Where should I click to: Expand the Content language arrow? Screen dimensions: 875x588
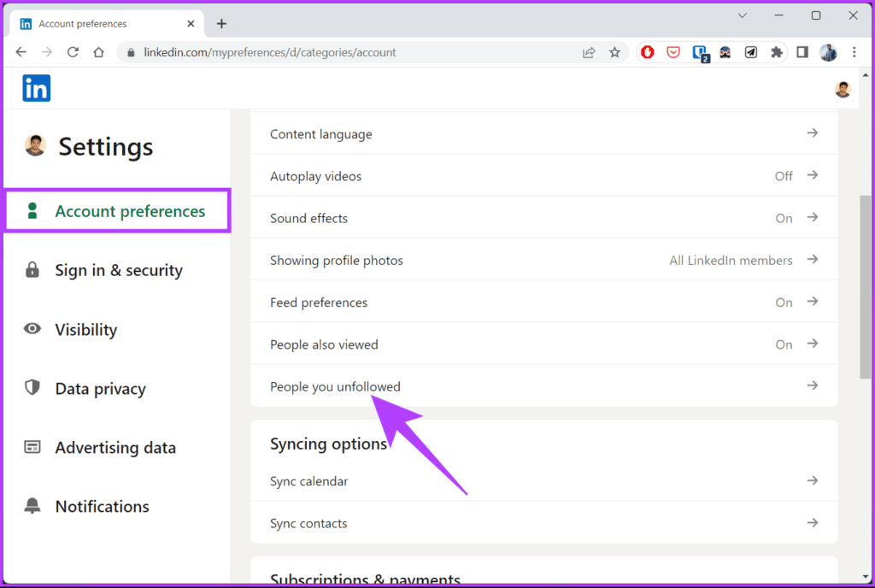813,132
